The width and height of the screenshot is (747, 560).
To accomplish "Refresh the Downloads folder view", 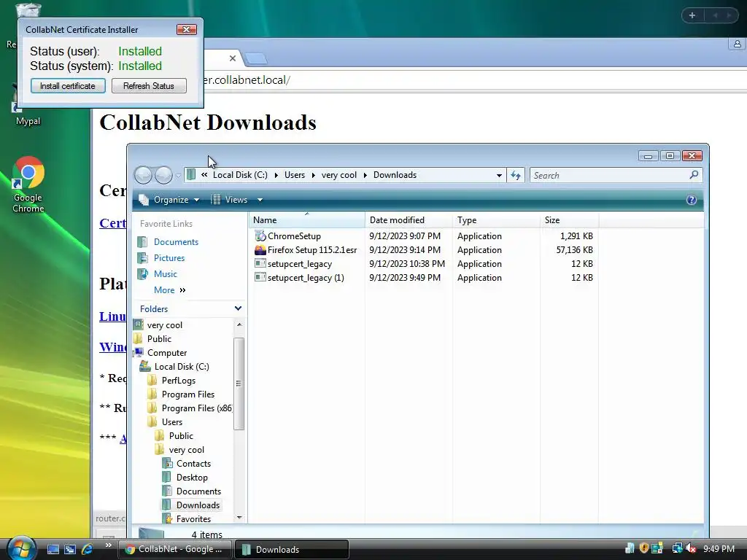I will 516,175.
